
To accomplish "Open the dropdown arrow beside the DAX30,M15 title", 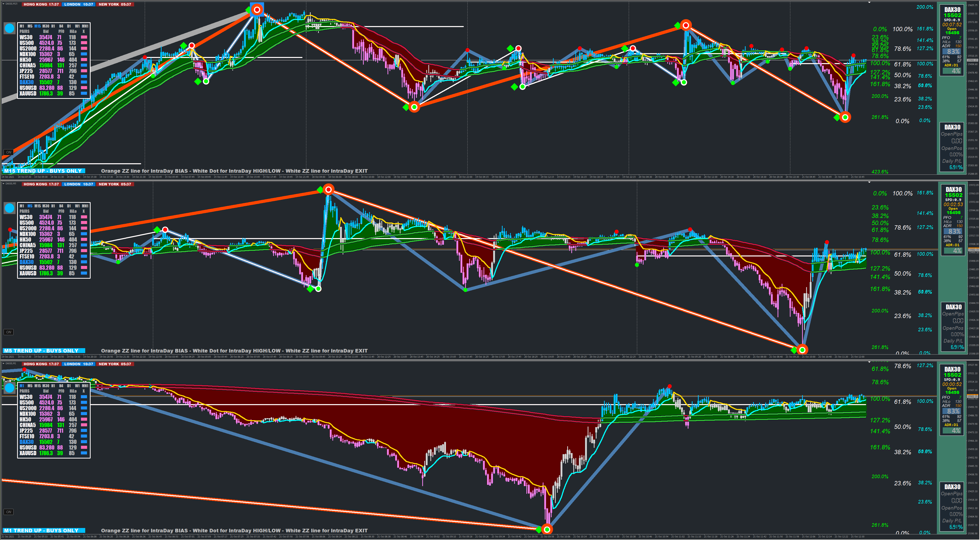I will click(3, 4).
